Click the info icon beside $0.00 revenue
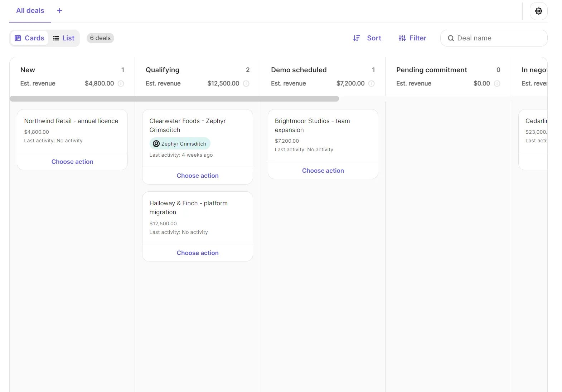 [x=497, y=83]
